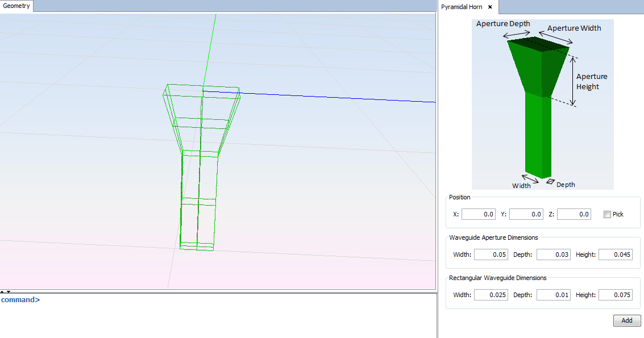644x338 pixels.
Task: Click the splitter's up arrow above the command line
Action: (2, 291)
